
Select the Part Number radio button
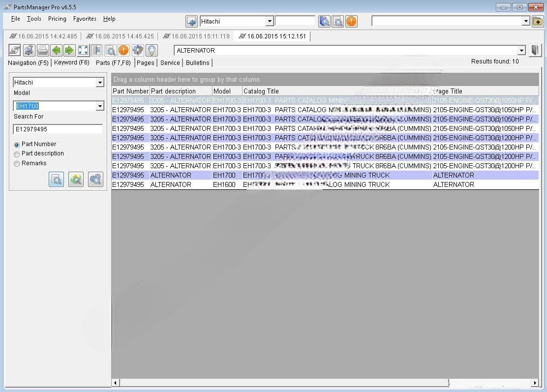click(x=17, y=145)
